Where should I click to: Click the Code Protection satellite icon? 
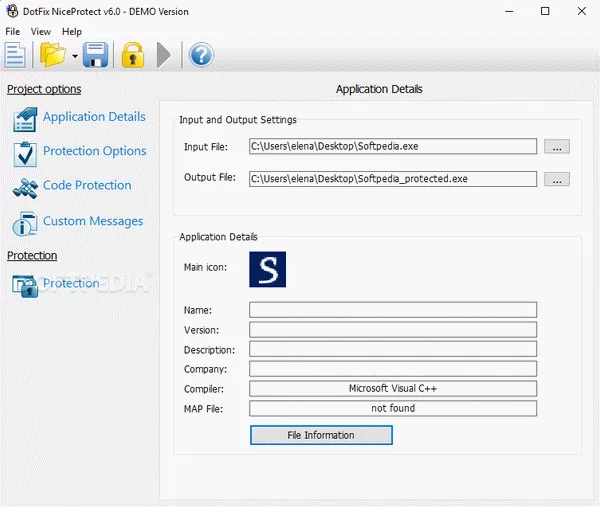point(25,188)
